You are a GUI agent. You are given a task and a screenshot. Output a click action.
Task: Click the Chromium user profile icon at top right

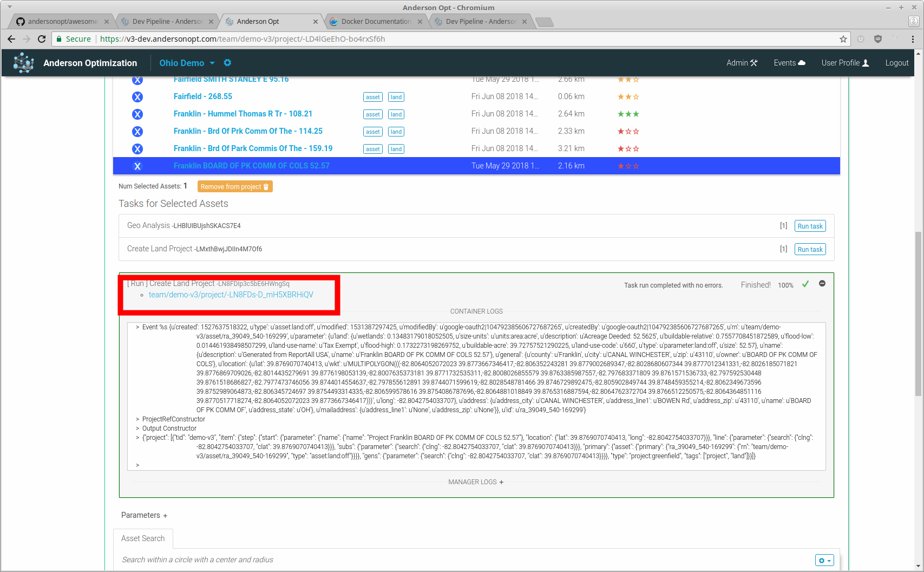coord(914,22)
